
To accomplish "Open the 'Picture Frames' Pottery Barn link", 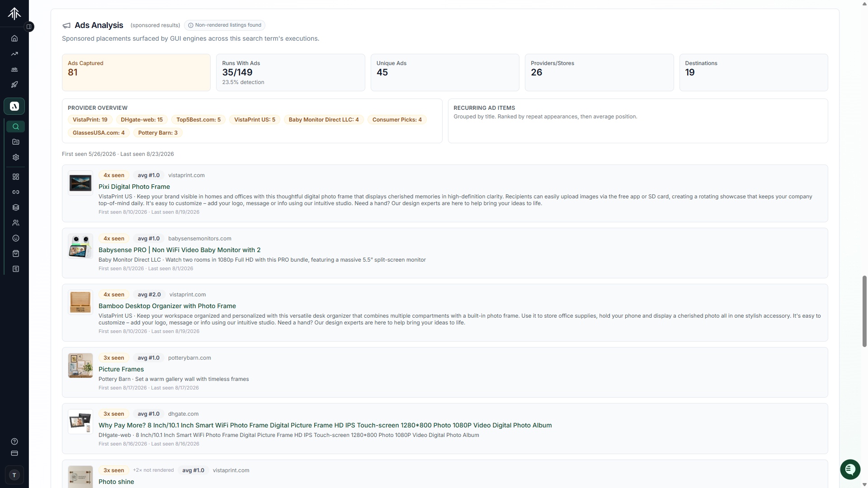I will (x=121, y=369).
